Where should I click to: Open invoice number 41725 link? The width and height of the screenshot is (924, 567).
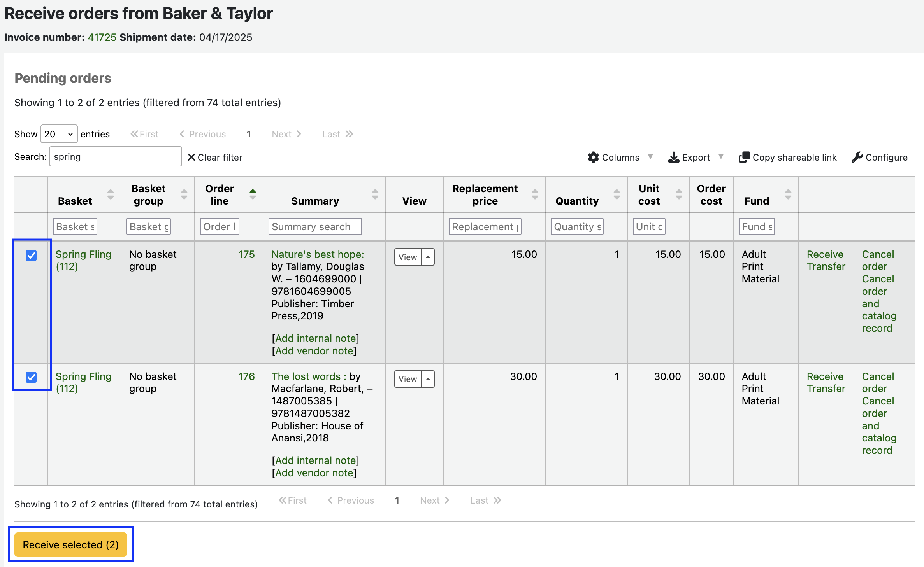point(102,37)
